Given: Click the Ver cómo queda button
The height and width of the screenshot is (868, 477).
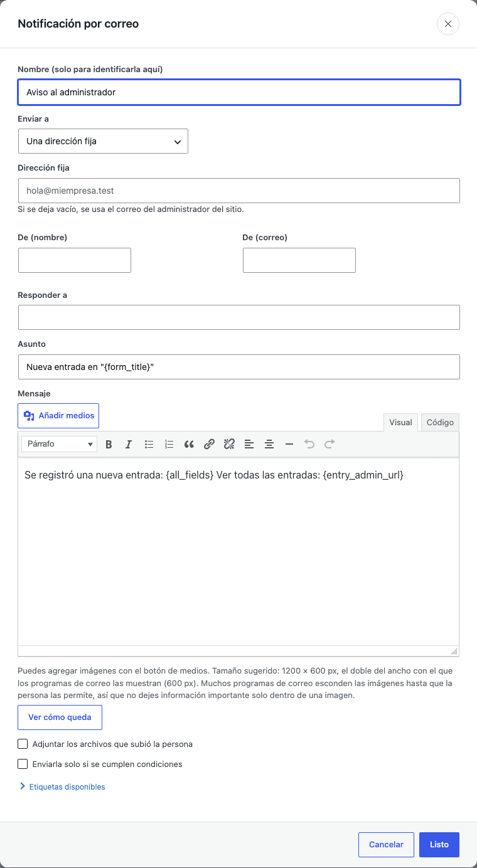Looking at the screenshot, I should (x=60, y=717).
